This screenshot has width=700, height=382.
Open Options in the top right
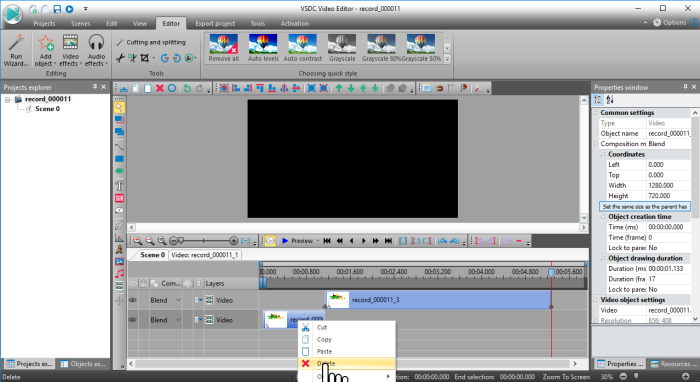coord(670,22)
